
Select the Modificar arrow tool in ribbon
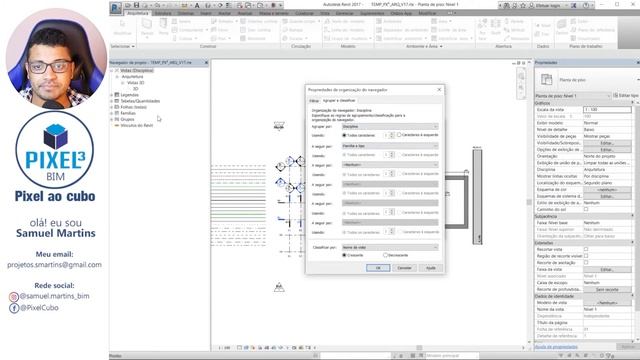(122, 27)
